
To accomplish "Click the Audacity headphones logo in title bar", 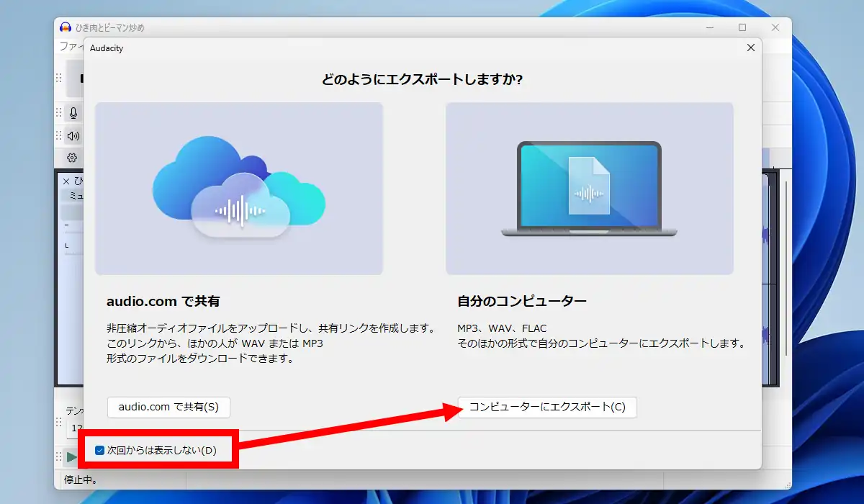I will click(66, 28).
